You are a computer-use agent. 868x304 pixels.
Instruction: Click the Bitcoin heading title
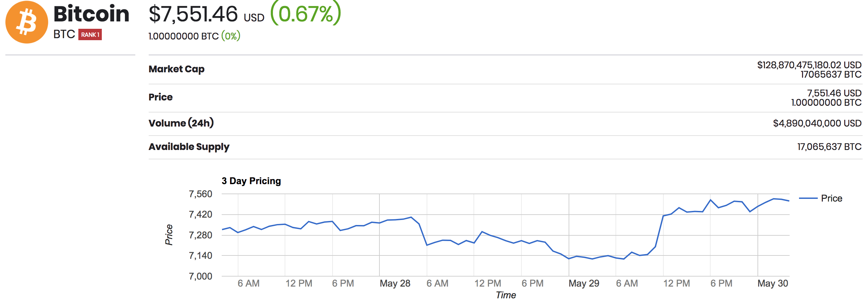(x=91, y=14)
